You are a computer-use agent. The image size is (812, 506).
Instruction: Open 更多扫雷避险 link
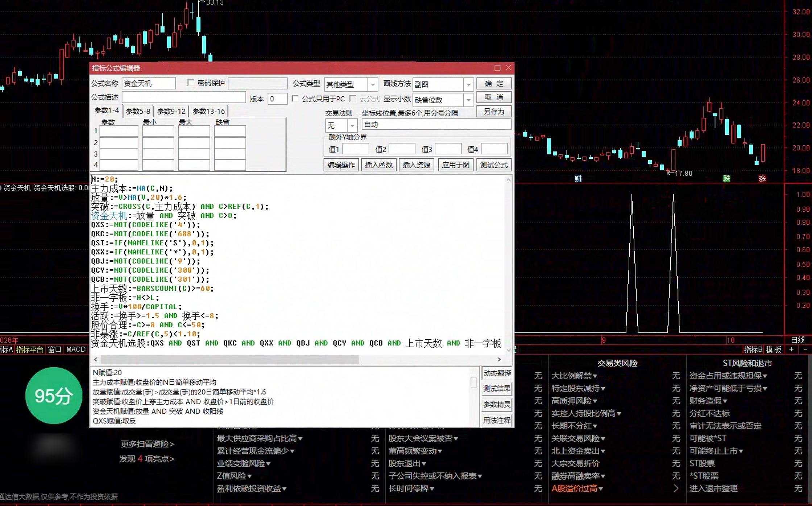click(148, 444)
